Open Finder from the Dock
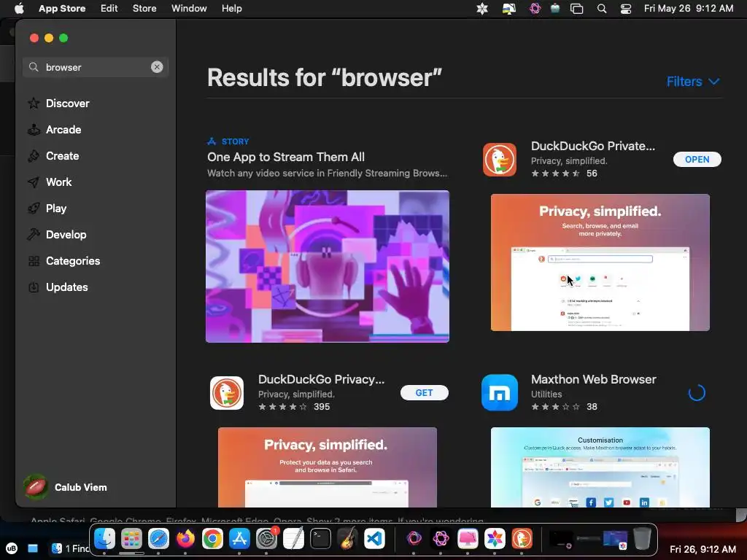The height and width of the screenshot is (560, 747). pyautogui.click(x=104, y=539)
